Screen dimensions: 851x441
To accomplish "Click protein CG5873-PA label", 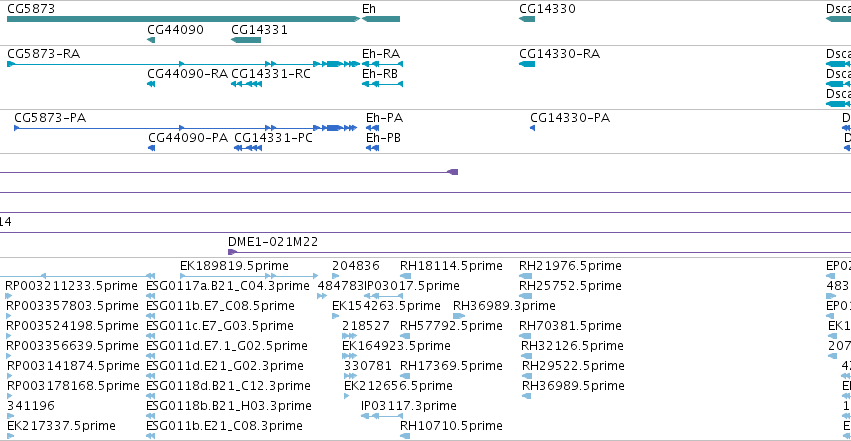I will point(50,118).
